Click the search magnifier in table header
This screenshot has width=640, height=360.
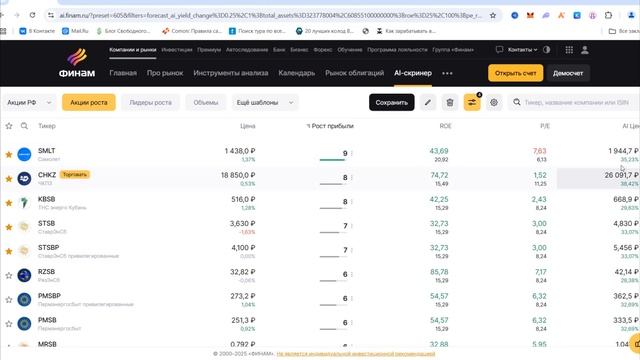pyautogui.click(x=24, y=126)
